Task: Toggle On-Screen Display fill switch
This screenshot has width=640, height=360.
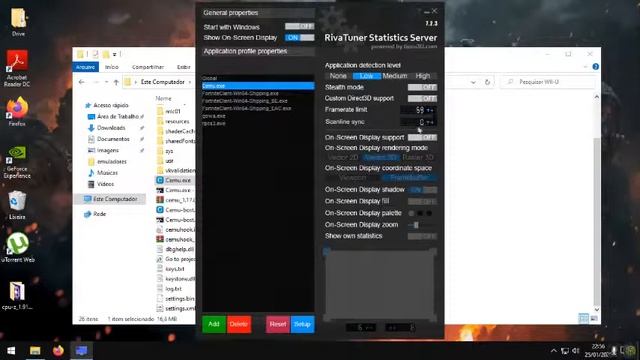Action: pos(422,201)
